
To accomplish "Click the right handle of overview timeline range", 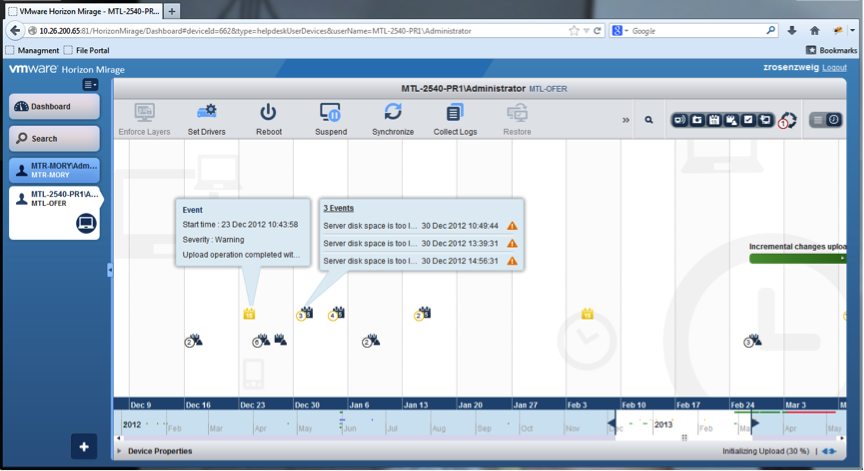I will click(755, 423).
